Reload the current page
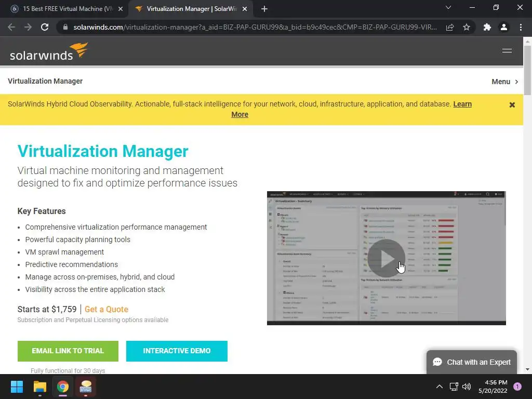The width and height of the screenshot is (532, 399). tap(45, 27)
